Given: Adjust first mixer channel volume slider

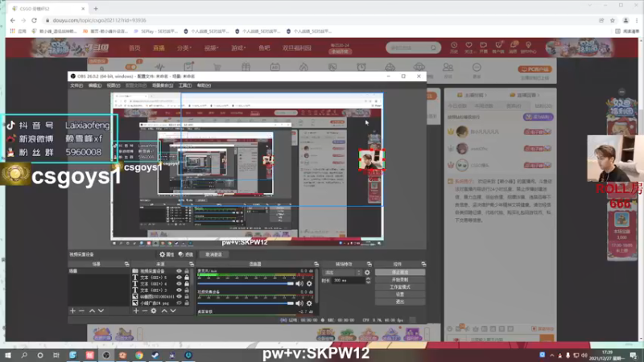Looking at the screenshot, I should 246,284.
